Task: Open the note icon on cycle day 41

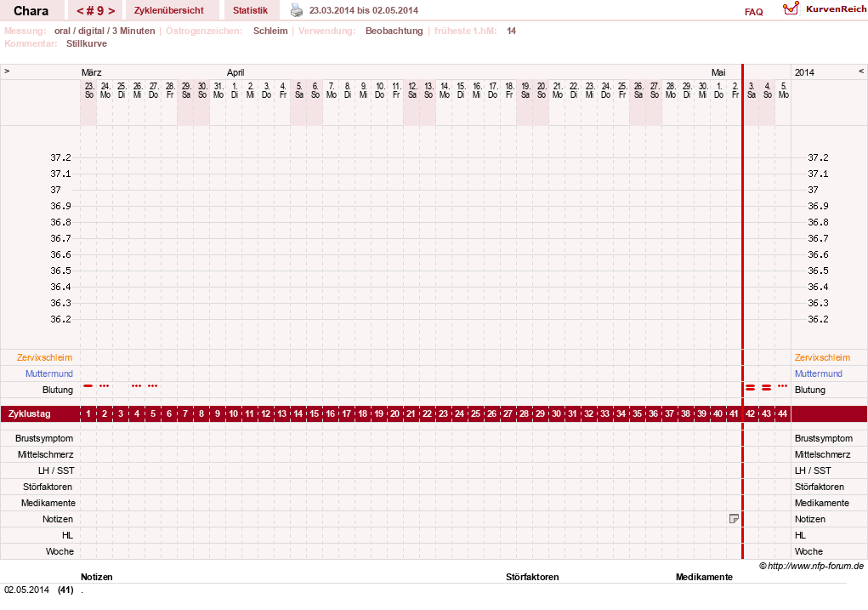Action: pos(734,519)
